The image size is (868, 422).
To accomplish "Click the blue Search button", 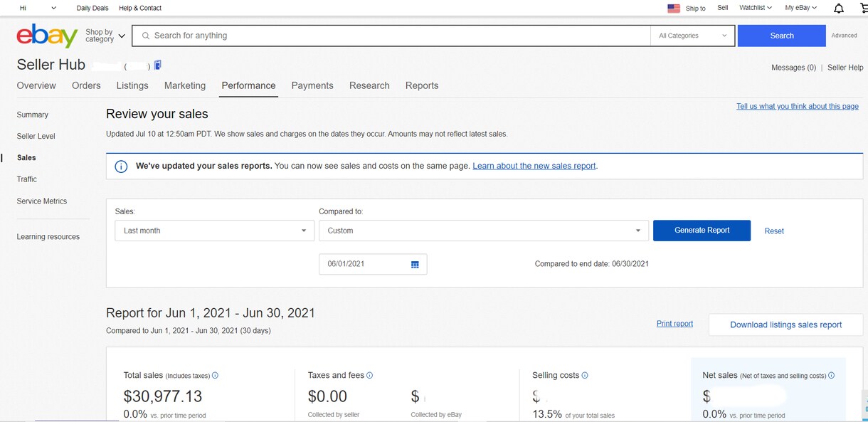I will pos(782,36).
